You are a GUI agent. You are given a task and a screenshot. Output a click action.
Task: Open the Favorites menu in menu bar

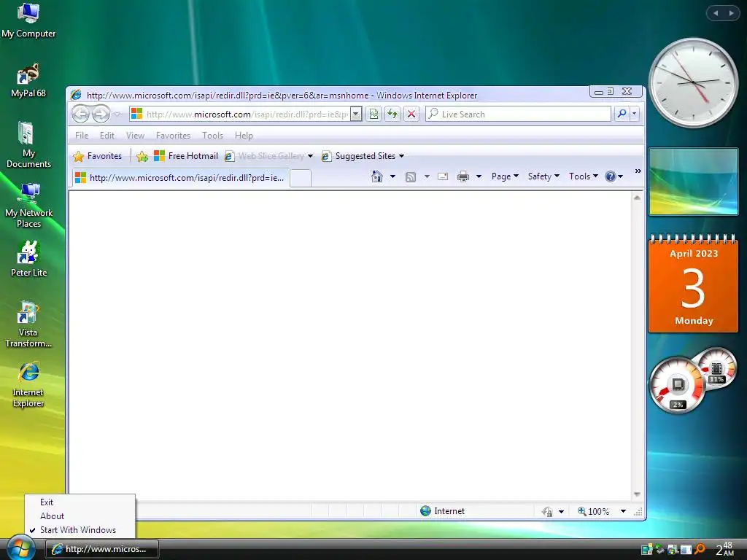(x=173, y=136)
